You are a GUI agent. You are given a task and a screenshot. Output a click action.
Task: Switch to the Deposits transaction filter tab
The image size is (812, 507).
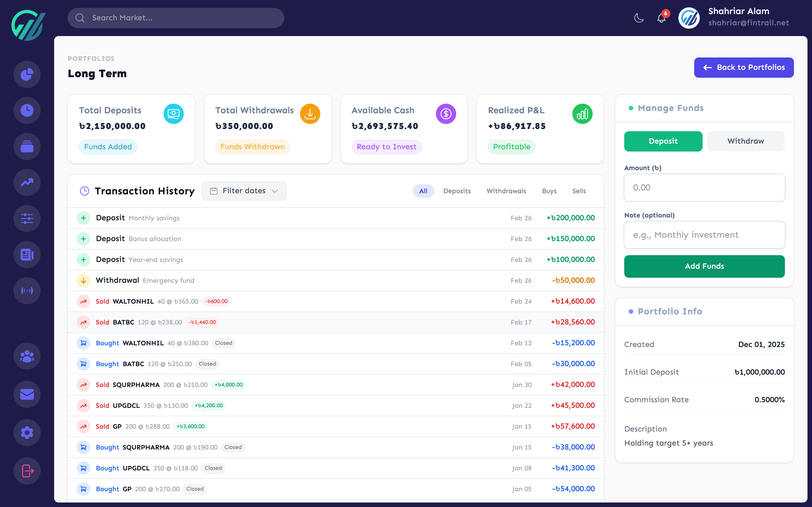coord(457,191)
